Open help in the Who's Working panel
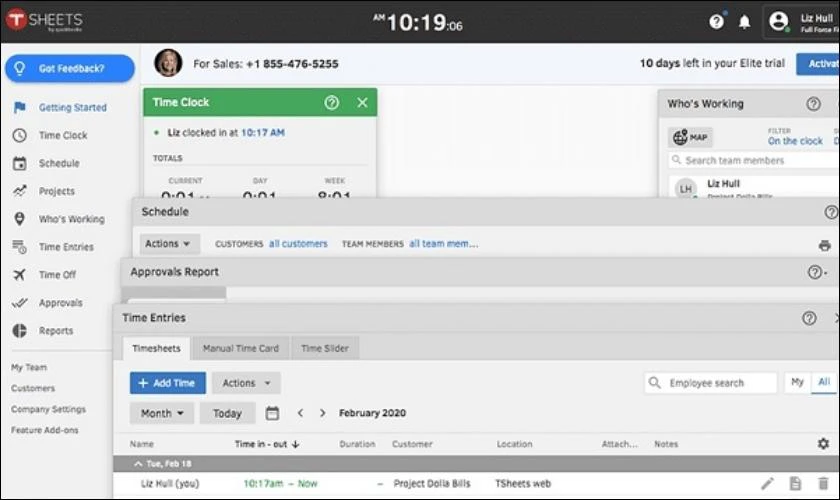This screenshot has width=840, height=500. click(813, 104)
